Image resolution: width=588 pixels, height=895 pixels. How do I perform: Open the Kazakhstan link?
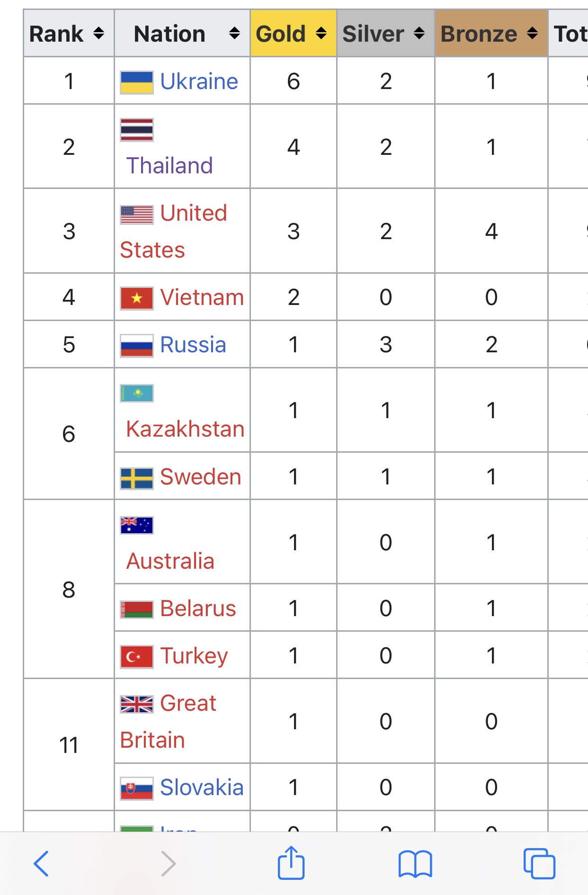185,429
